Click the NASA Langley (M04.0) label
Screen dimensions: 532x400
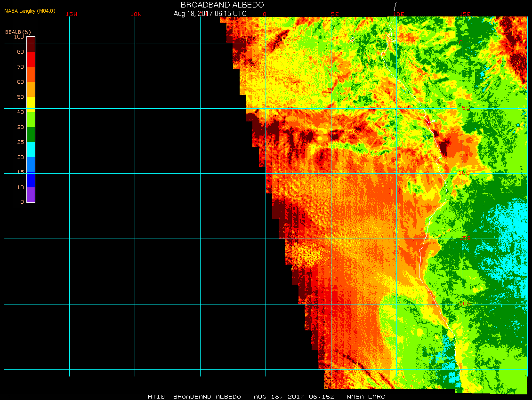pyautogui.click(x=30, y=10)
